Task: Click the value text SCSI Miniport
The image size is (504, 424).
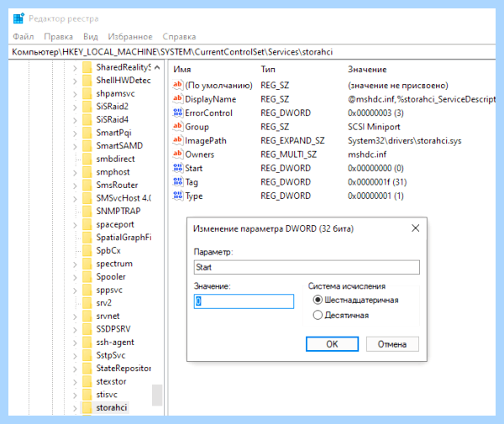Action: point(374,127)
